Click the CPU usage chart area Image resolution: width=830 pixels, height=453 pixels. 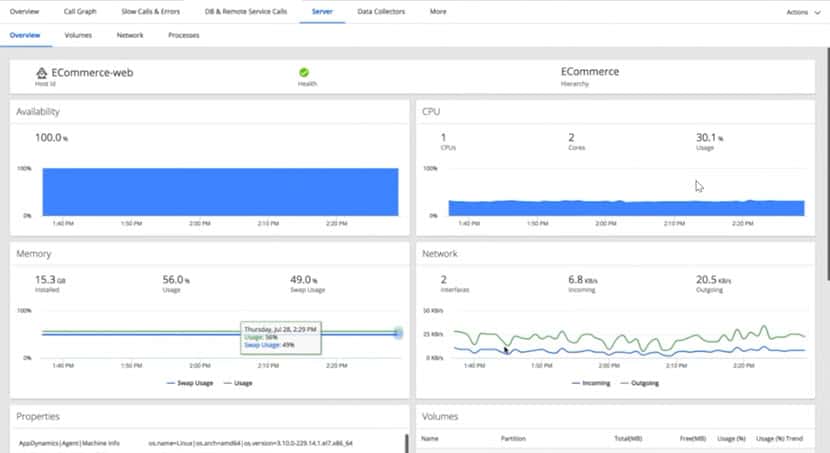point(626,208)
